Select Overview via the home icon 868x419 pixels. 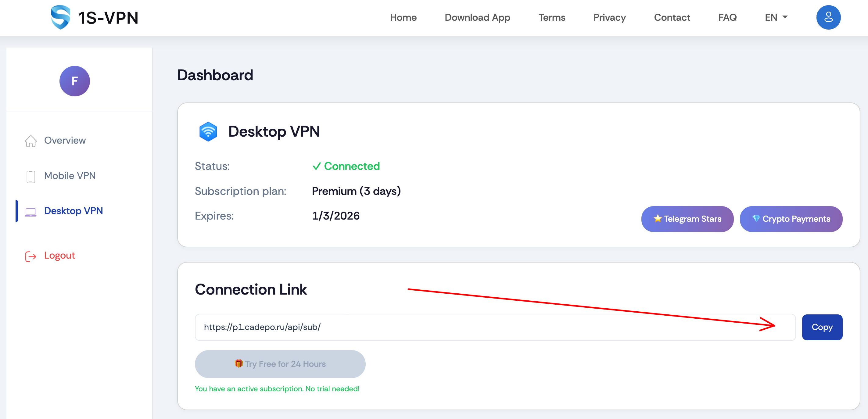click(31, 141)
